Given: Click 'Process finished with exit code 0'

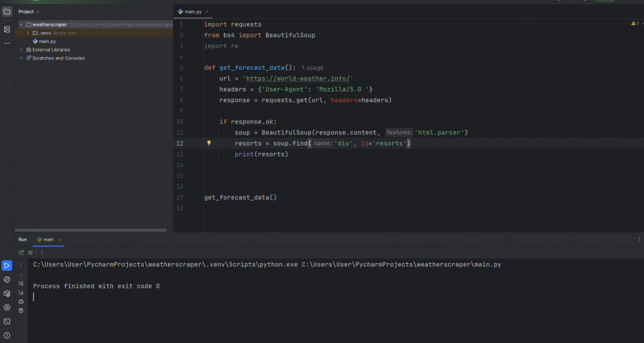Looking at the screenshot, I should 97,286.
